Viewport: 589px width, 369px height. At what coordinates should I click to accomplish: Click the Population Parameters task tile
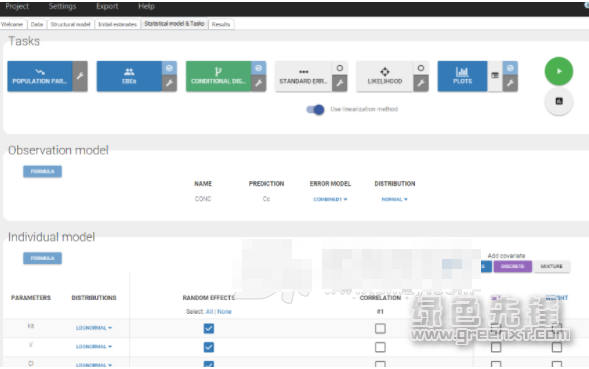point(40,76)
